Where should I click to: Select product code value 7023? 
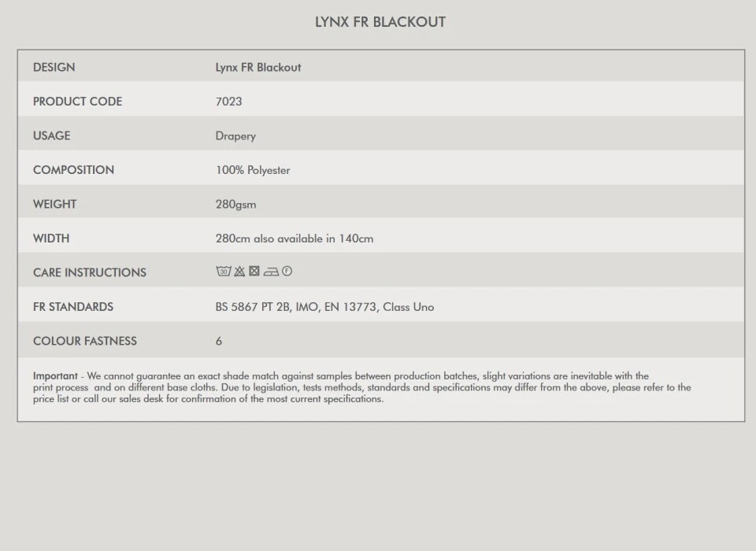pos(228,102)
